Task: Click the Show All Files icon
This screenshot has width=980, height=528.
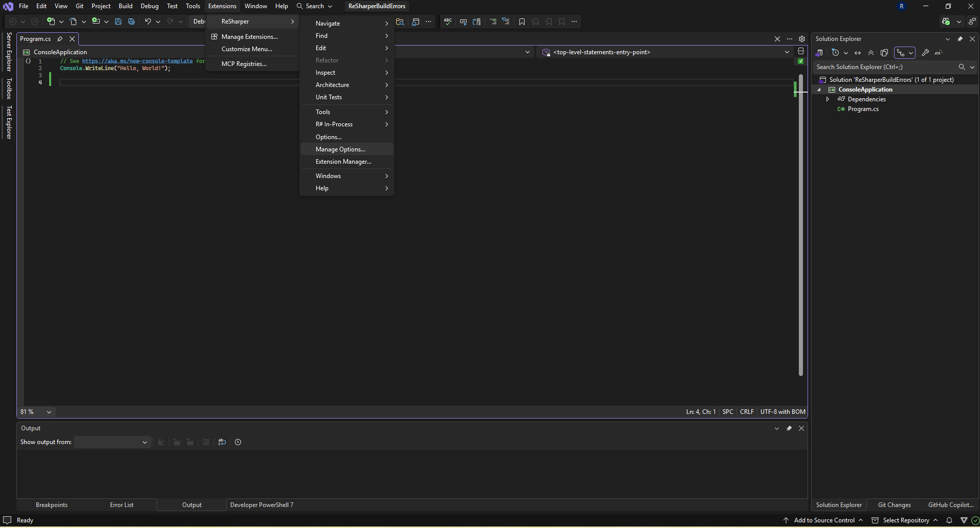Action: click(x=884, y=53)
